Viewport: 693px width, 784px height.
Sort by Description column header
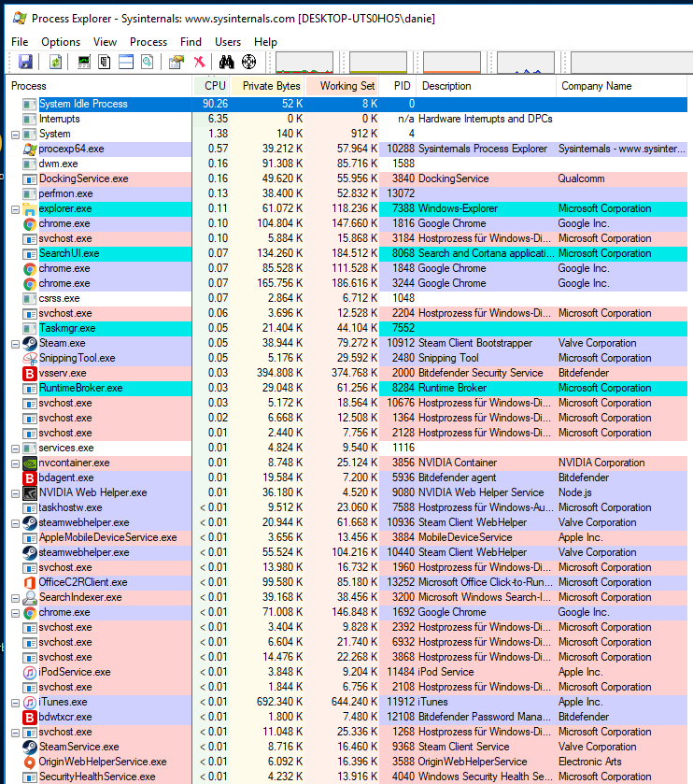pyautogui.click(x=487, y=86)
